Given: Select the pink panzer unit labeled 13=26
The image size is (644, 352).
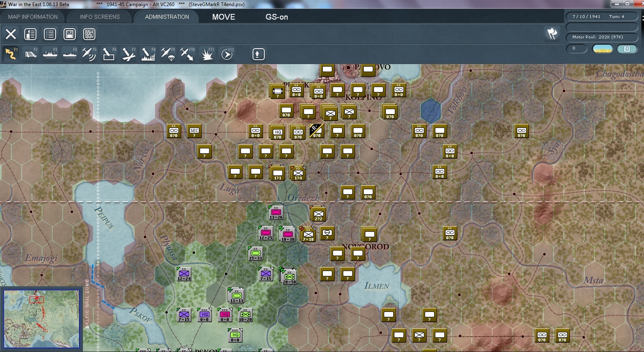Looking at the screenshot, I should (276, 213).
